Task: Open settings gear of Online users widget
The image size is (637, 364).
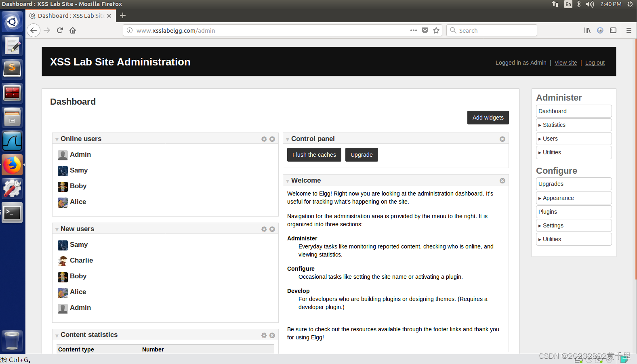Action: 264,139
